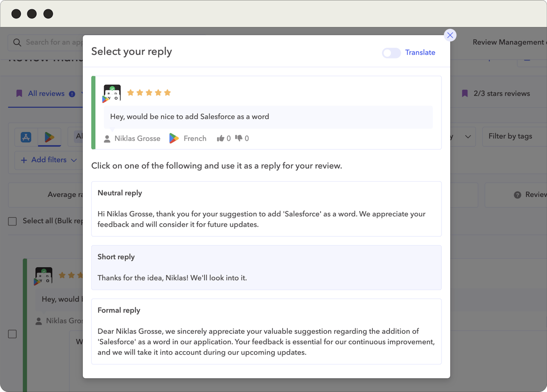
Task: Expand the Add filters dropdown
Action: [49, 160]
